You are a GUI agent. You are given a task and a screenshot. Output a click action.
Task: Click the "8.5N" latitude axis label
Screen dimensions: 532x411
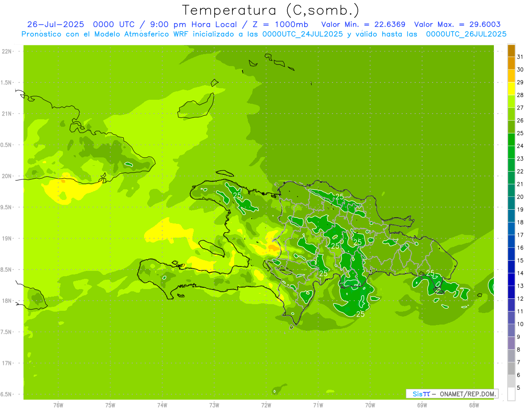[6, 270]
